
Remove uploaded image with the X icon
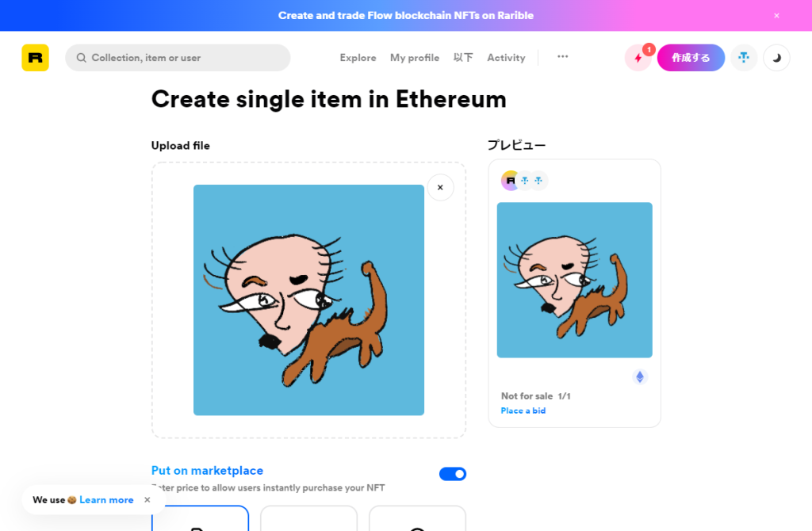(440, 187)
